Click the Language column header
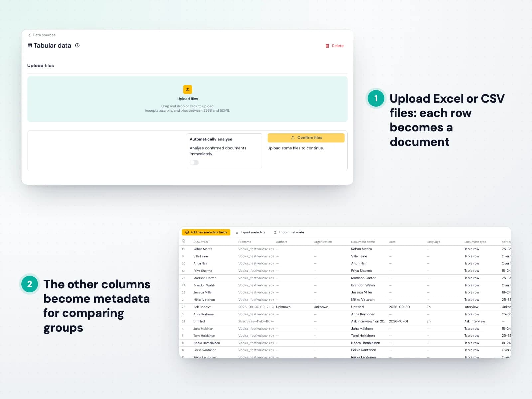This screenshot has width=532, height=399. 433,242
